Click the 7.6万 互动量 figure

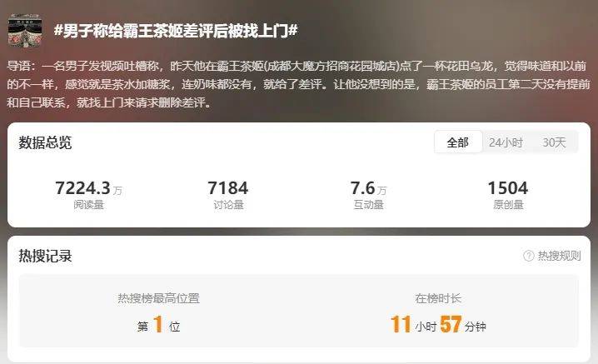tap(368, 188)
